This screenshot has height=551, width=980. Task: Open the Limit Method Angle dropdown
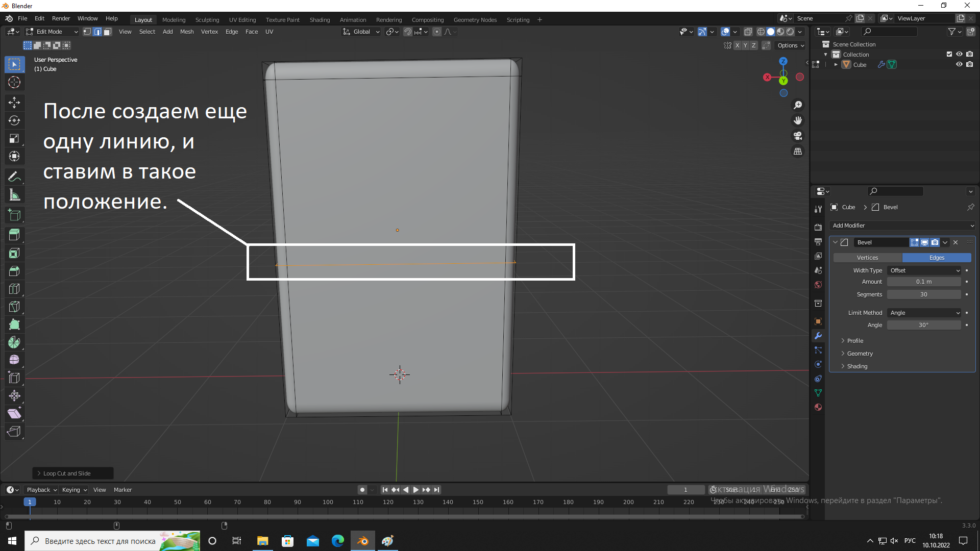point(924,313)
